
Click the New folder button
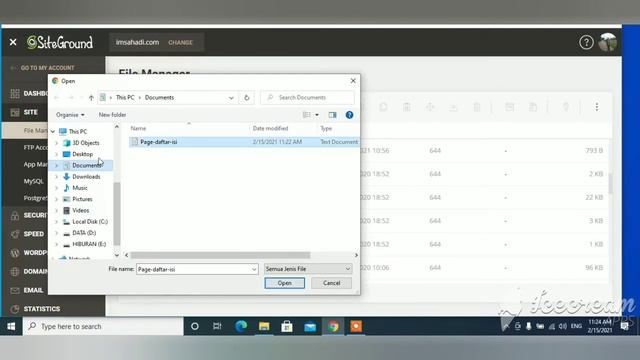pos(112,115)
